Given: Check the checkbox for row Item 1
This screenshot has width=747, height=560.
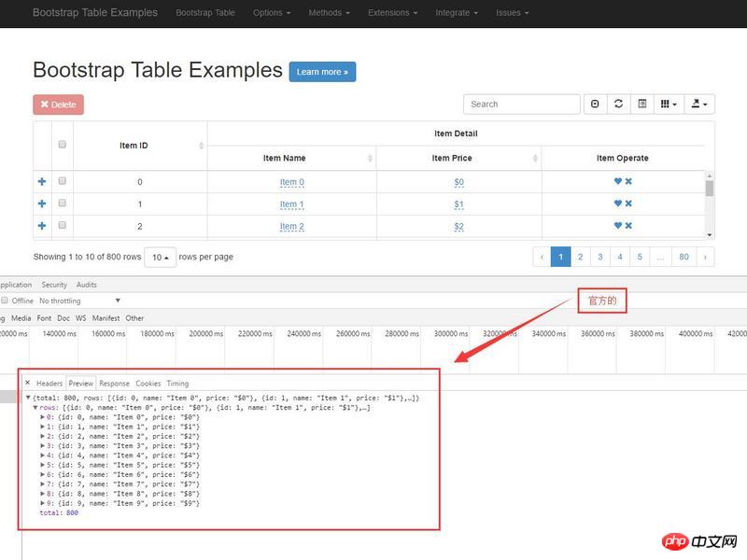Looking at the screenshot, I should point(62,203).
